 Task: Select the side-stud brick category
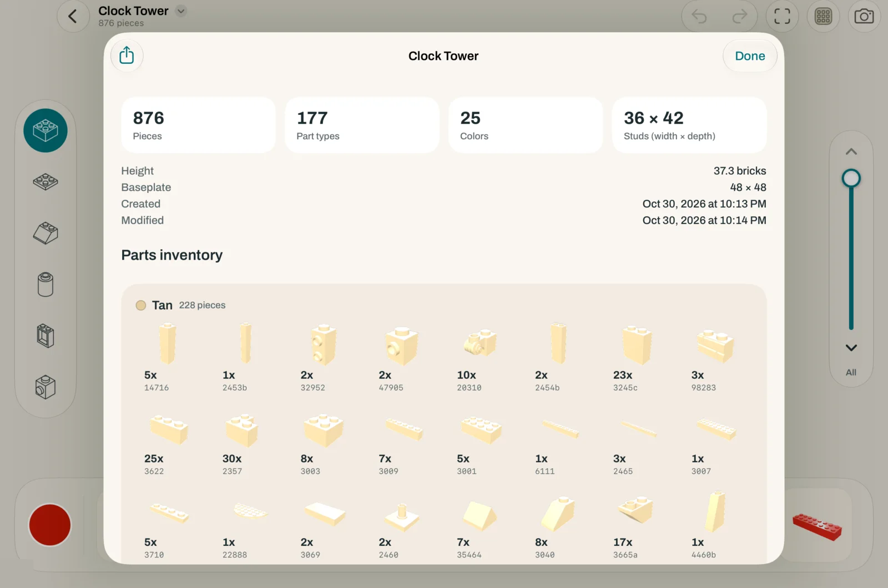46,387
